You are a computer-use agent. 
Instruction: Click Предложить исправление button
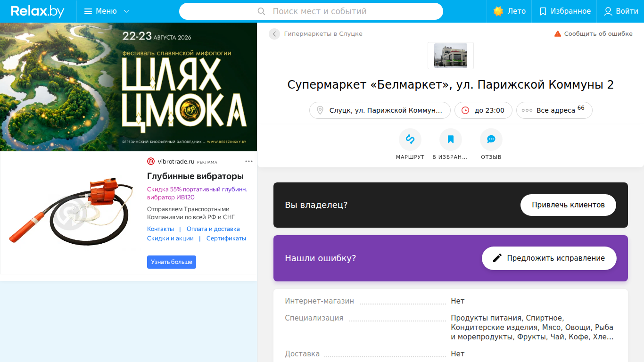click(549, 258)
